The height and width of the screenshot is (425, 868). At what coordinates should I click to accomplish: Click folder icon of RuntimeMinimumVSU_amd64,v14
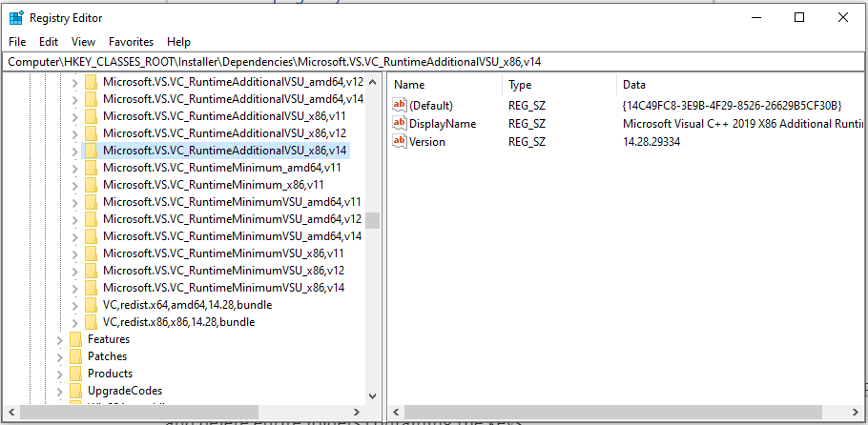[x=91, y=236]
